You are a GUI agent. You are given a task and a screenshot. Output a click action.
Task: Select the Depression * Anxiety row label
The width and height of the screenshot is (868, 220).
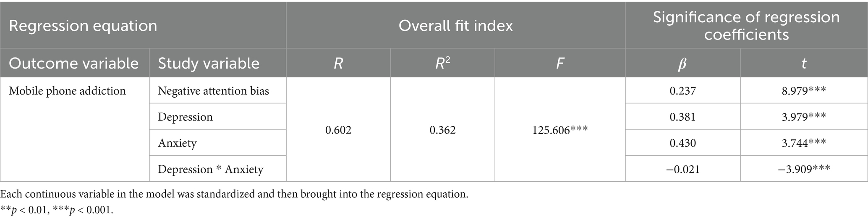click(210, 169)
